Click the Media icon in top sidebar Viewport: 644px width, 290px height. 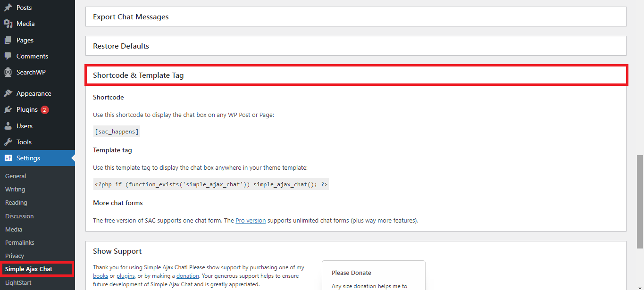pyautogui.click(x=8, y=24)
